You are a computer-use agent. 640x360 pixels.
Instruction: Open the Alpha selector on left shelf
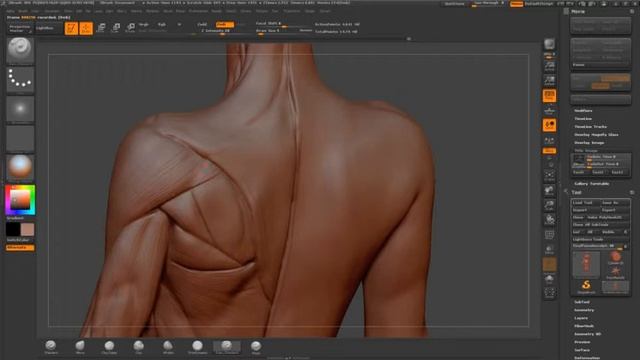point(20,109)
